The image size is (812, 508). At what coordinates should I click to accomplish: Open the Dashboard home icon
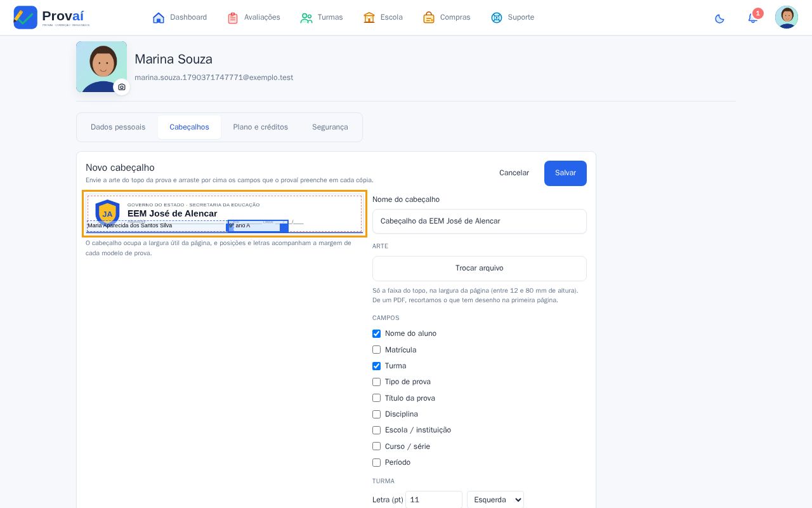point(159,18)
